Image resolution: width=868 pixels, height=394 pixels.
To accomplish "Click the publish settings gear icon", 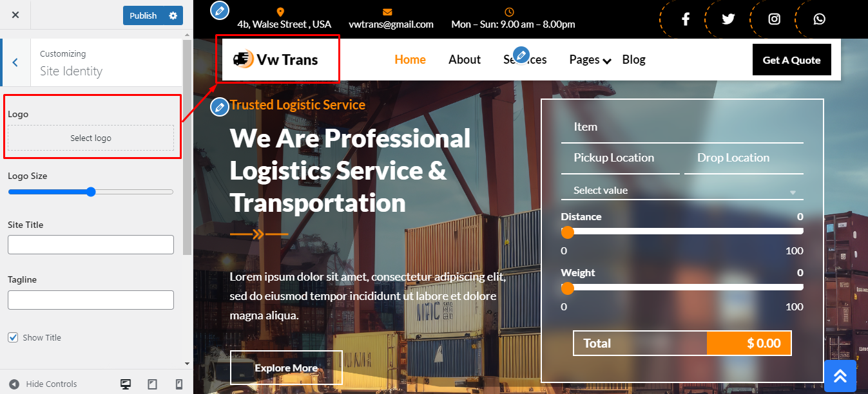I will (173, 15).
